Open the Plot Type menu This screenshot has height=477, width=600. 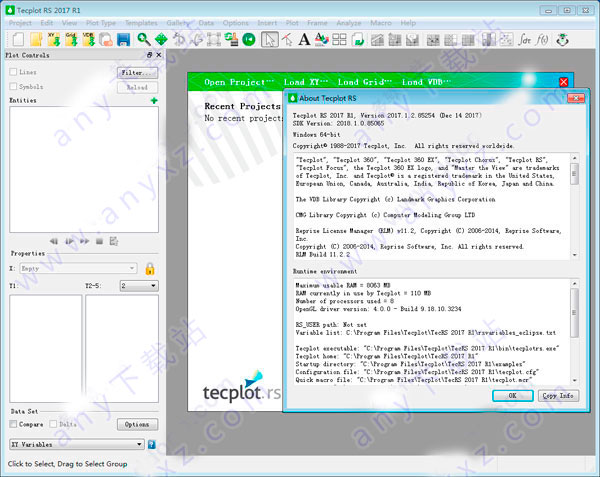pyautogui.click(x=101, y=23)
